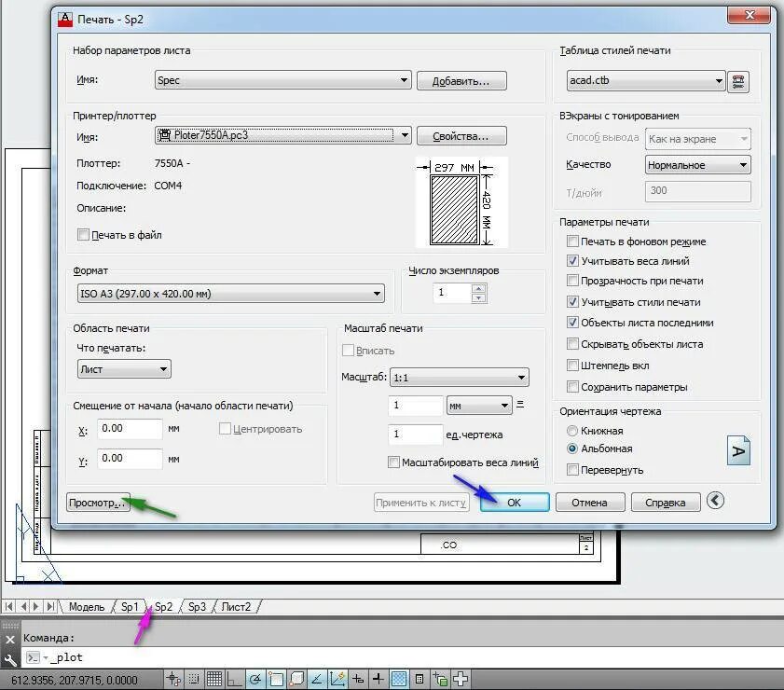Click X offset input field
This screenshot has width=784, height=690.
coord(130,429)
